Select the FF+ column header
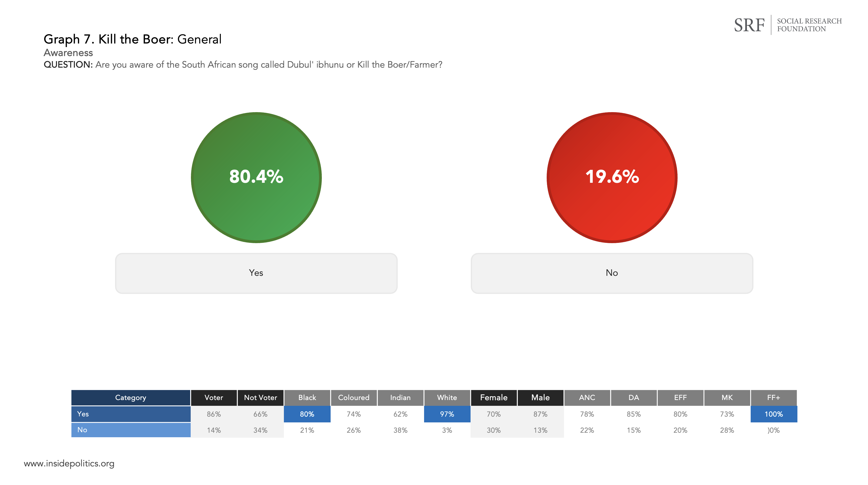Screen dimensions: 868x485 (774, 398)
